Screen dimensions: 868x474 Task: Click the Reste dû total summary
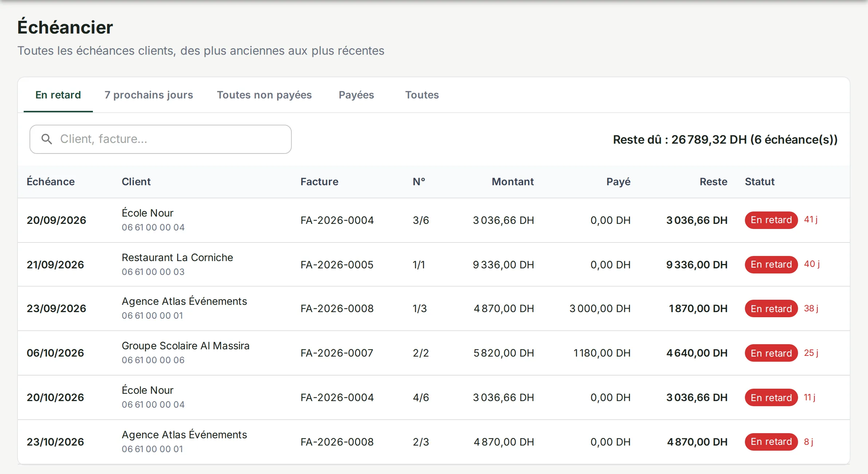tap(725, 140)
